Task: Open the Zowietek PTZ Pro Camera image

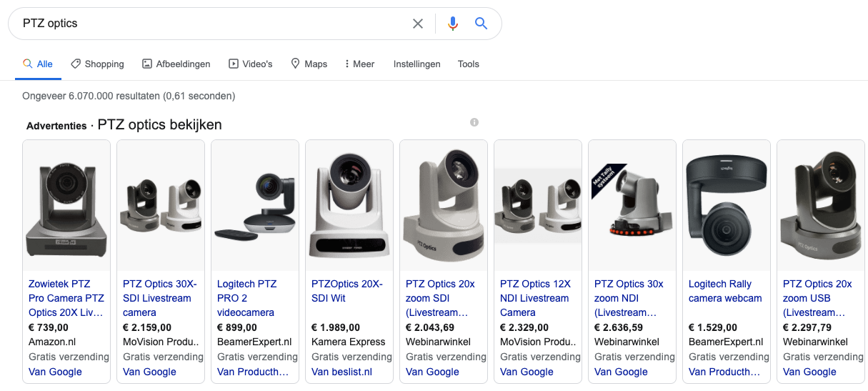Action: coord(66,205)
